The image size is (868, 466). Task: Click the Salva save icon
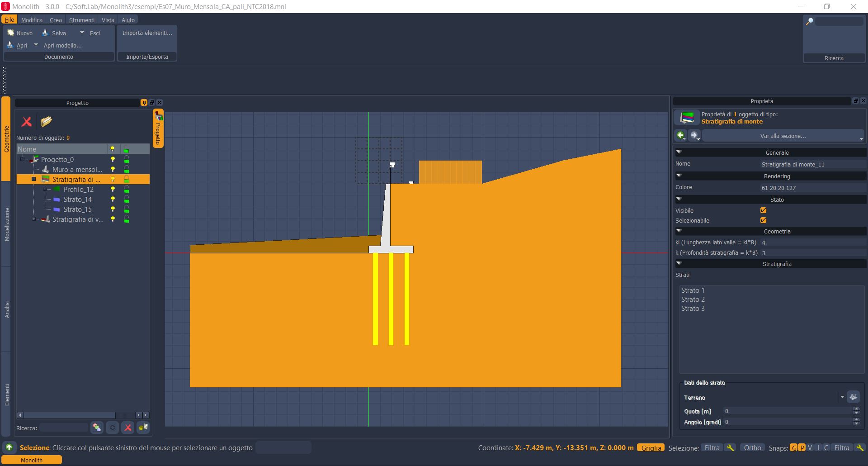(x=45, y=33)
